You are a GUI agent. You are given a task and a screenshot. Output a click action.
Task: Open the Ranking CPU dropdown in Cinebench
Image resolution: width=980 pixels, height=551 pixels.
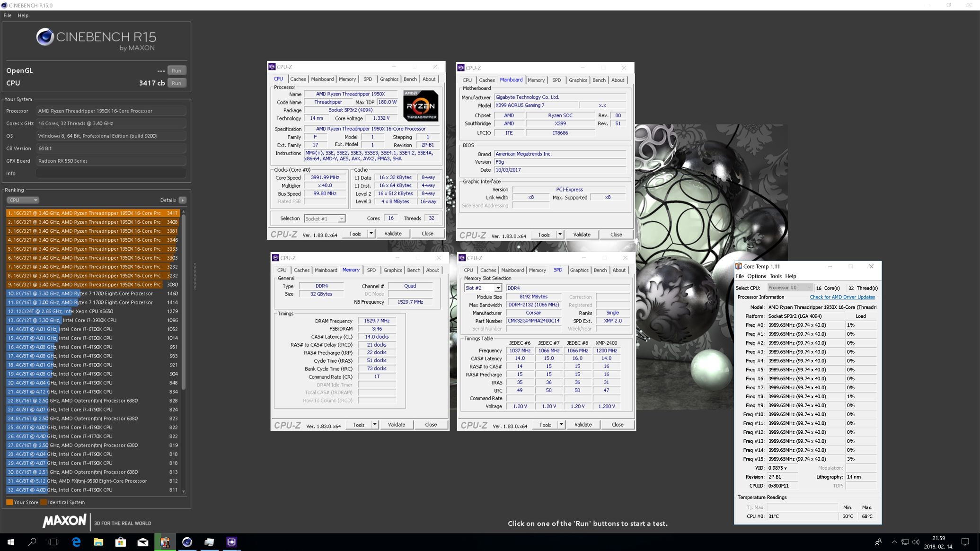point(23,200)
